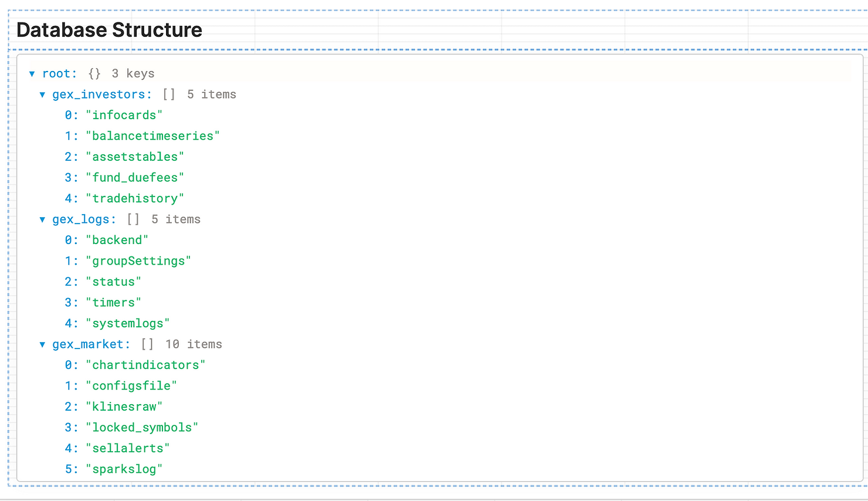Image resolution: width=868 pixels, height=501 pixels.
Task: Select the timers entry
Action: pos(113,302)
